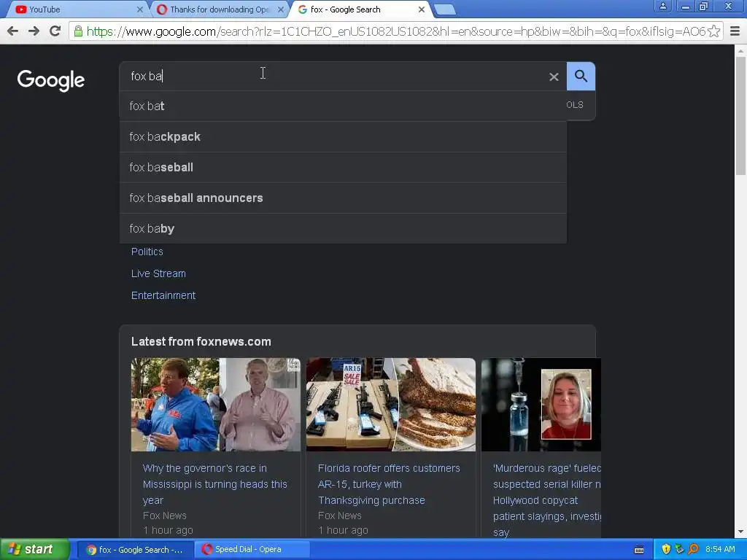This screenshot has width=747, height=560.
Task: Choose suggestion fox backpack
Action: click(x=343, y=136)
